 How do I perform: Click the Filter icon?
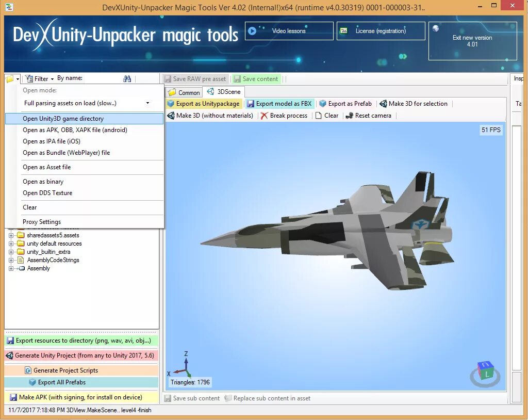tap(29, 78)
